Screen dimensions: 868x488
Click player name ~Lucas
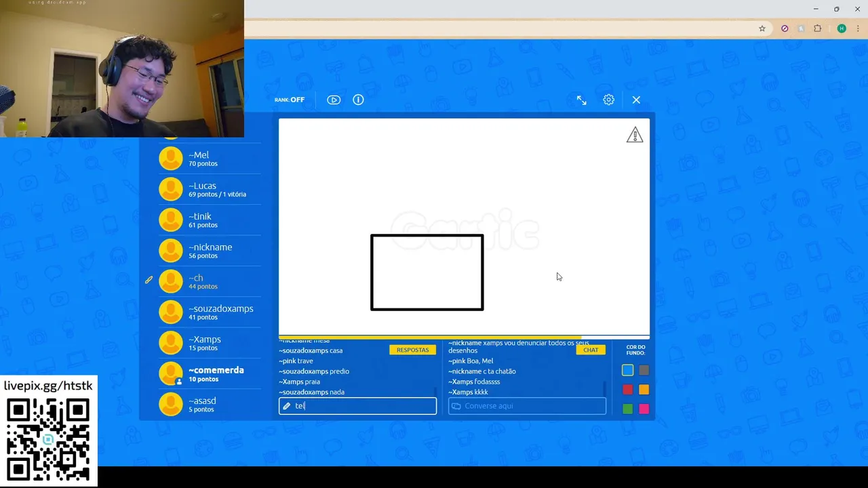point(202,186)
